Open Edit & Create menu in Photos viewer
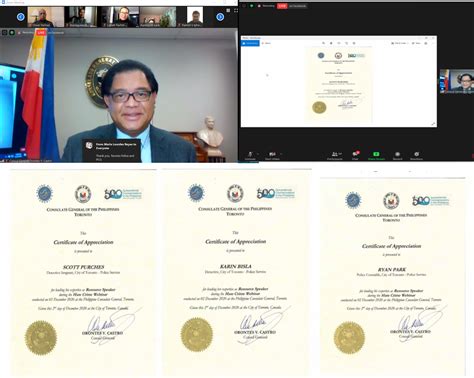Image resolution: width=474 pixels, height=378 pixels. [399, 43]
